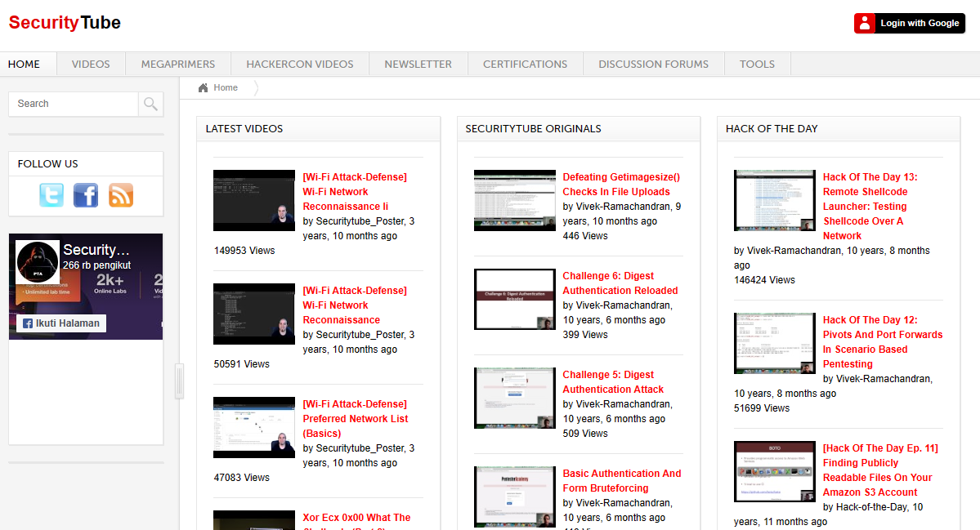
Task: Go to Hackercon Videos tab
Action: click(300, 64)
